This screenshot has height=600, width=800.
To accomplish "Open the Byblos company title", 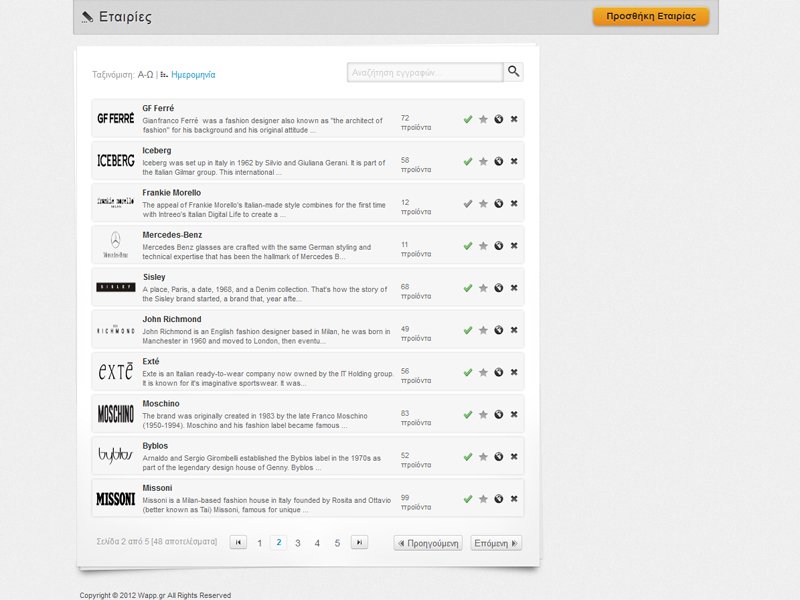I will point(155,446).
